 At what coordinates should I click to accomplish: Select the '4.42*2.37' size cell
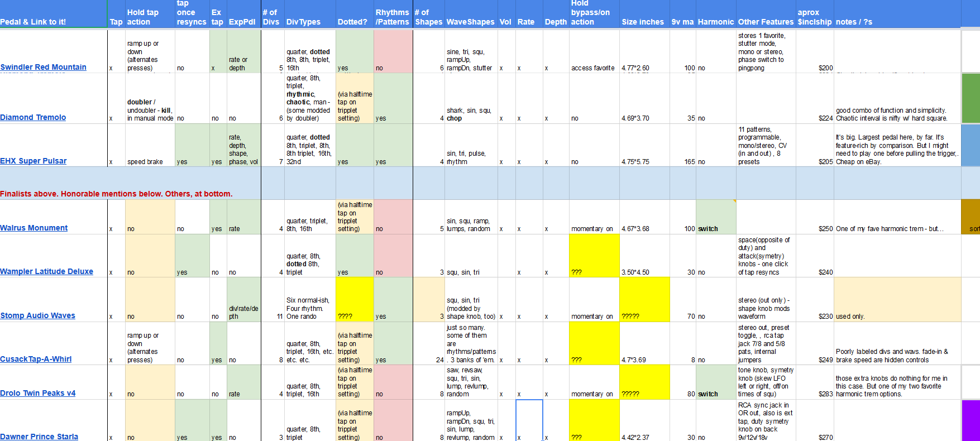[644, 420]
